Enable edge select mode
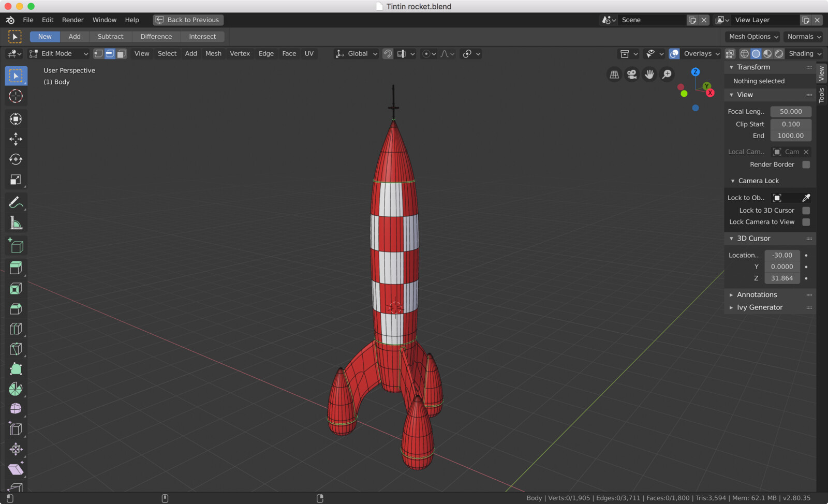The width and height of the screenshot is (828, 504). point(110,54)
